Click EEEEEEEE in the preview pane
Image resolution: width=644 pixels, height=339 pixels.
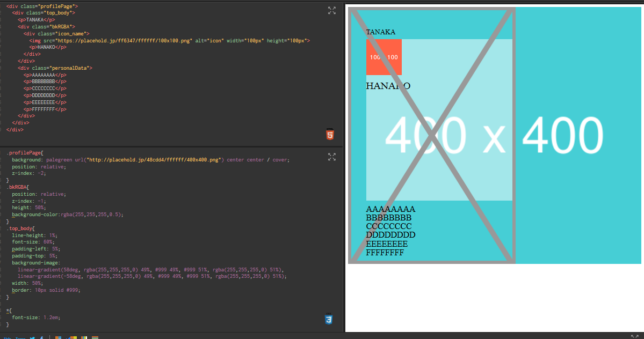[x=387, y=244]
